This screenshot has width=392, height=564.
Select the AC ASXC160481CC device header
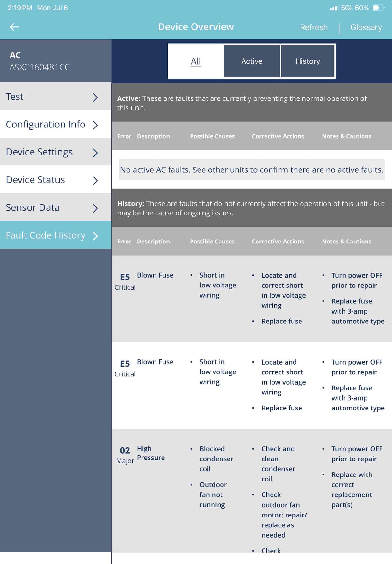55,61
